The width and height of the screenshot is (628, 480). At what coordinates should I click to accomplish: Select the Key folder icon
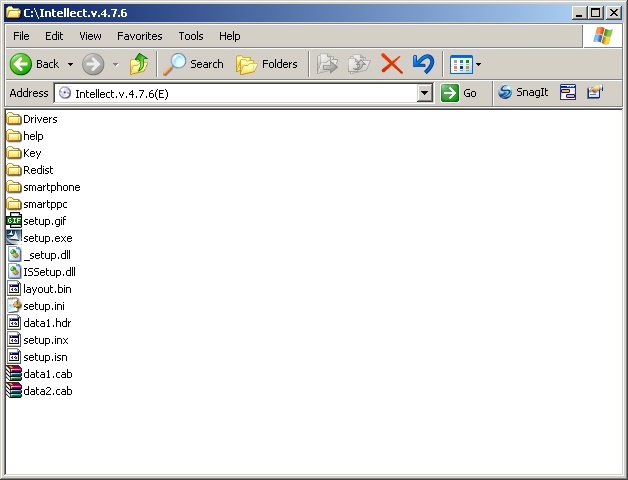coord(14,153)
